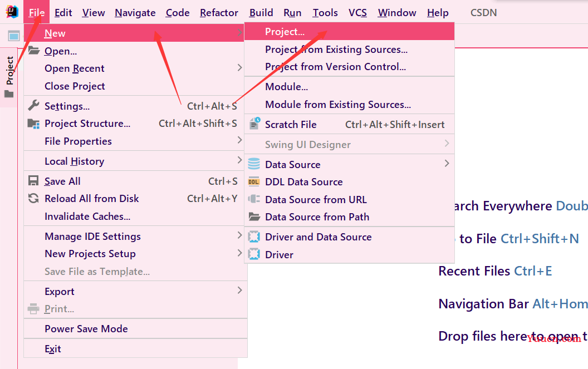
Task: Click the Driver and Data Source icon
Action: (254, 237)
